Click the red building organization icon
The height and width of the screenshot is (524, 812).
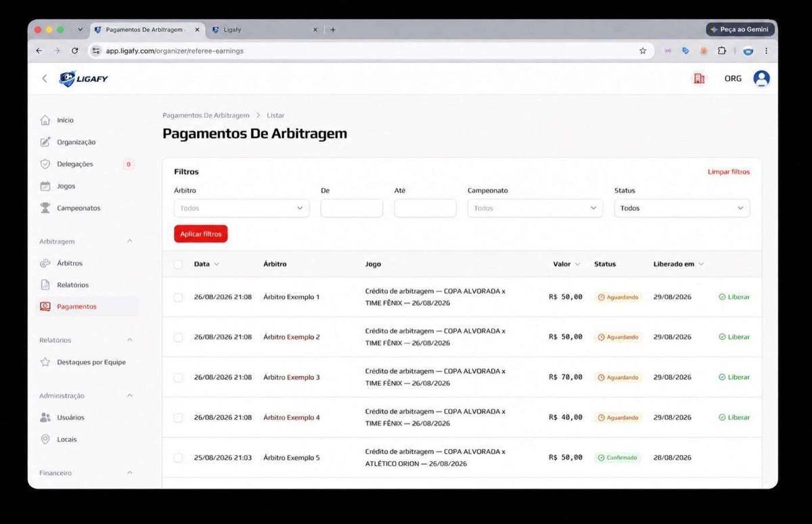[699, 78]
